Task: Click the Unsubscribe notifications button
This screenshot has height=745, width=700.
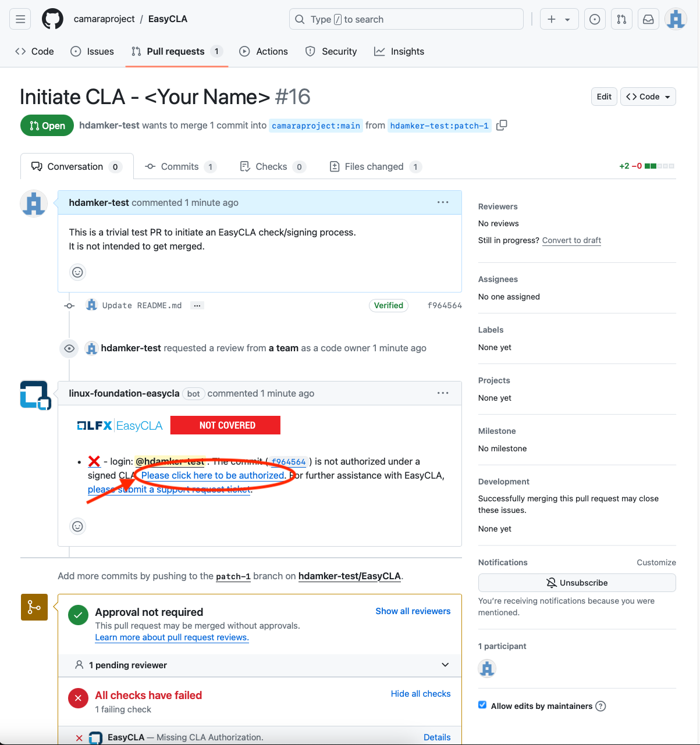Action: click(577, 583)
